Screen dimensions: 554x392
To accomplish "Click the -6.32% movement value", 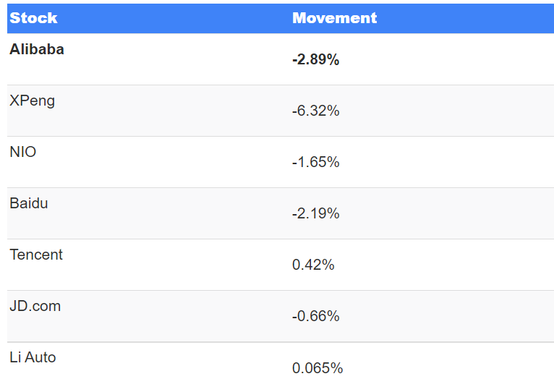I will 315,111.
